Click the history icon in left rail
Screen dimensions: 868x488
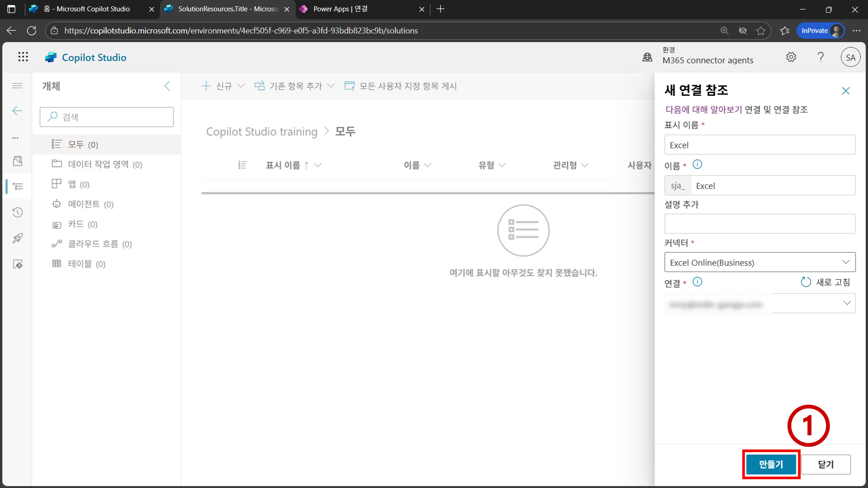coord(18,212)
